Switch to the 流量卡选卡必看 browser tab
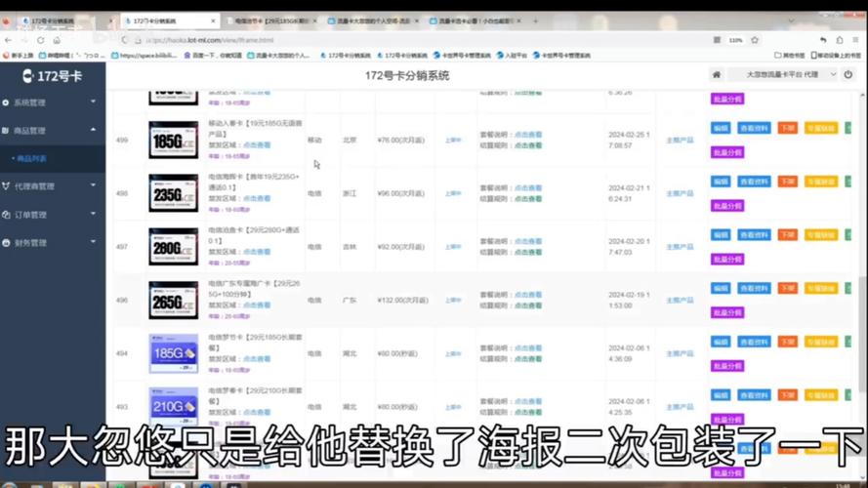Viewport: 868px width, 488px height. pyautogui.click(x=474, y=21)
